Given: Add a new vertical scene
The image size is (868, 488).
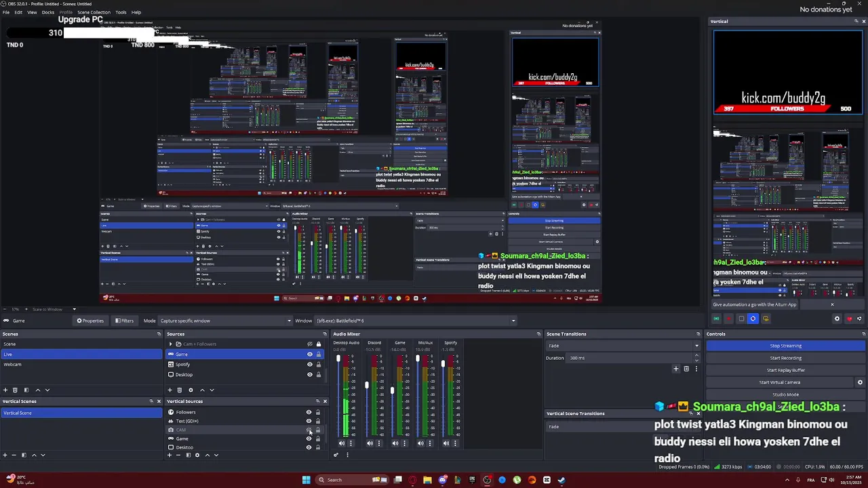Looking at the screenshot, I should point(5,455).
